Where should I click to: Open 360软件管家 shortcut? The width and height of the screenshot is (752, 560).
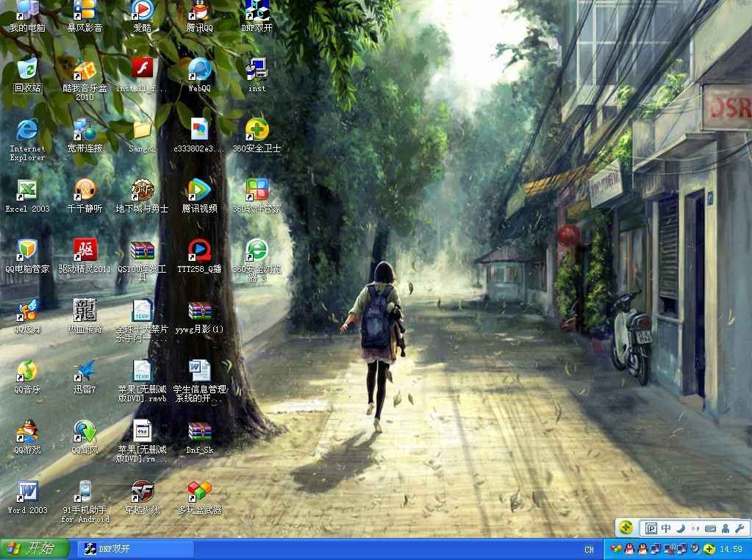[257, 196]
